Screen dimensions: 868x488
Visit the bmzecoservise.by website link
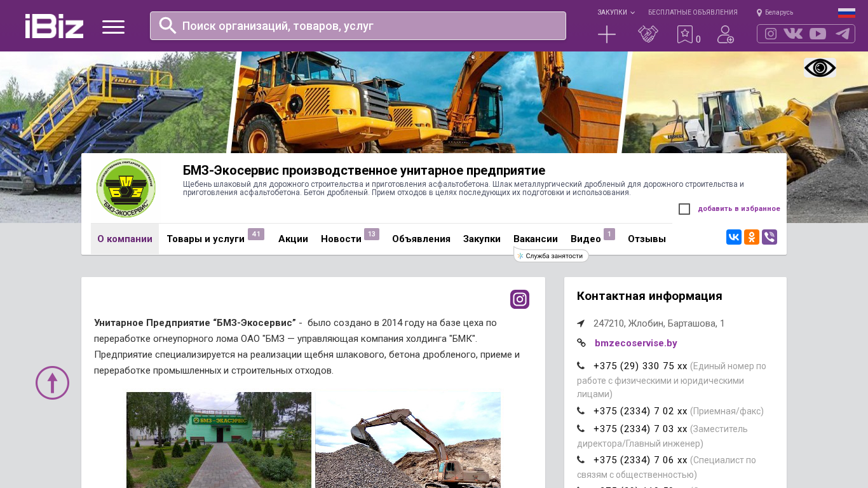(636, 343)
